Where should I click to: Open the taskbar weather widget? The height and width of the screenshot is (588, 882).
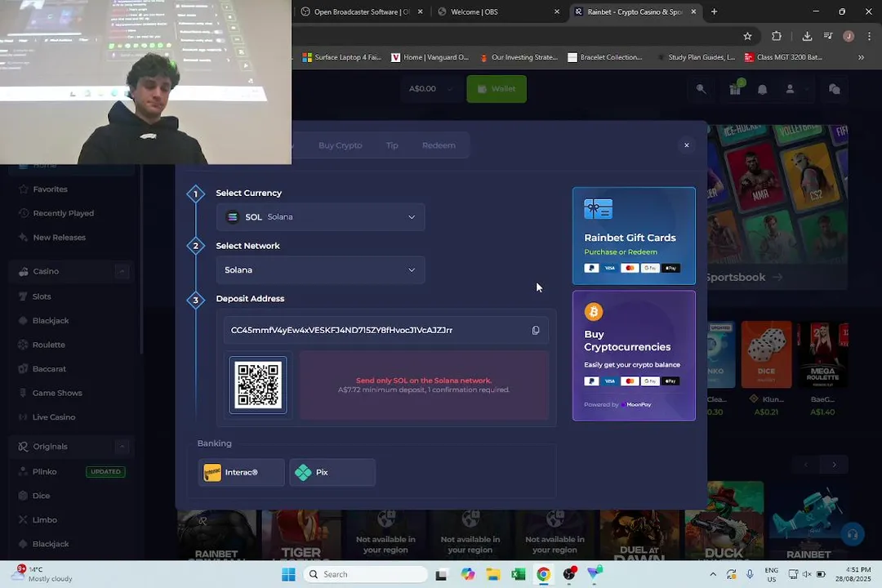(x=42, y=574)
